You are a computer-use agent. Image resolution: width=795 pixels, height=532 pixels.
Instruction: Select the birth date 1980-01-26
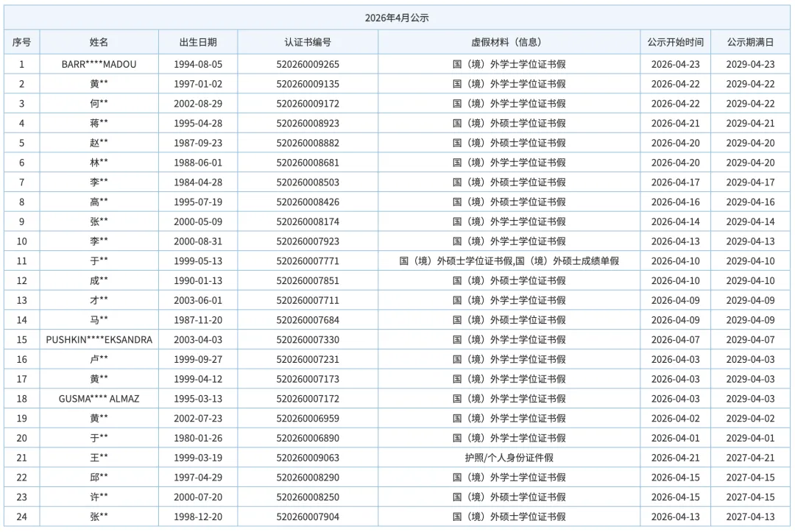click(x=197, y=438)
